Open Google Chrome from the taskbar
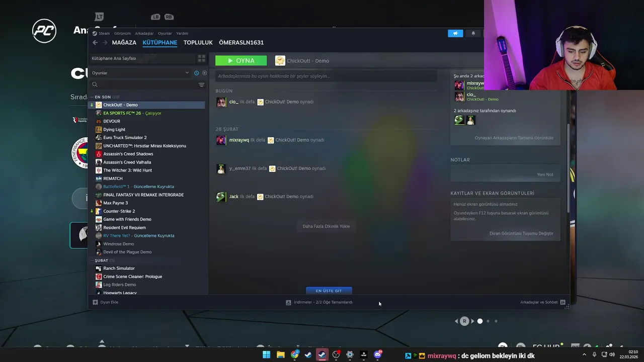The image size is (644, 362). point(294,354)
